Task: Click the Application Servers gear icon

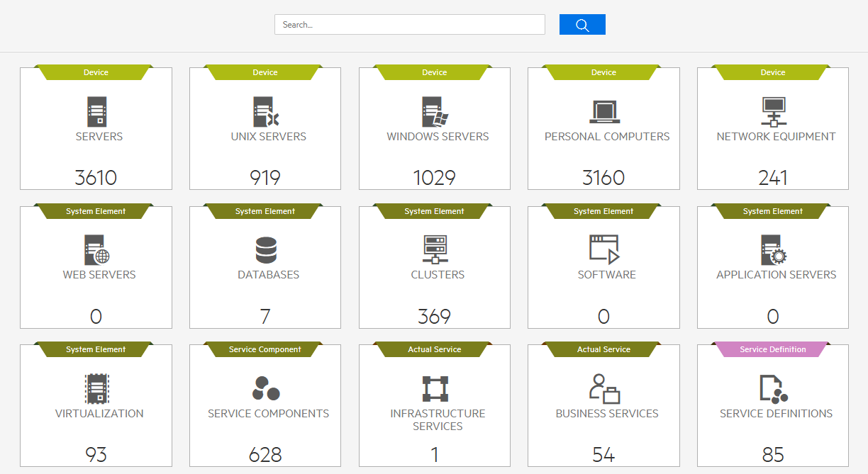Action: 773,250
